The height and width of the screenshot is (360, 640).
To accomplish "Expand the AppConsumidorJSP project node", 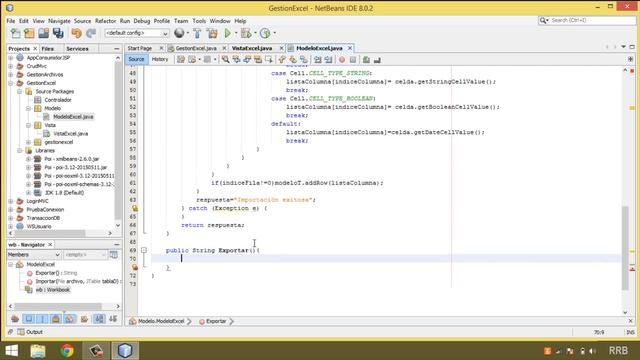I will [11, 58].
